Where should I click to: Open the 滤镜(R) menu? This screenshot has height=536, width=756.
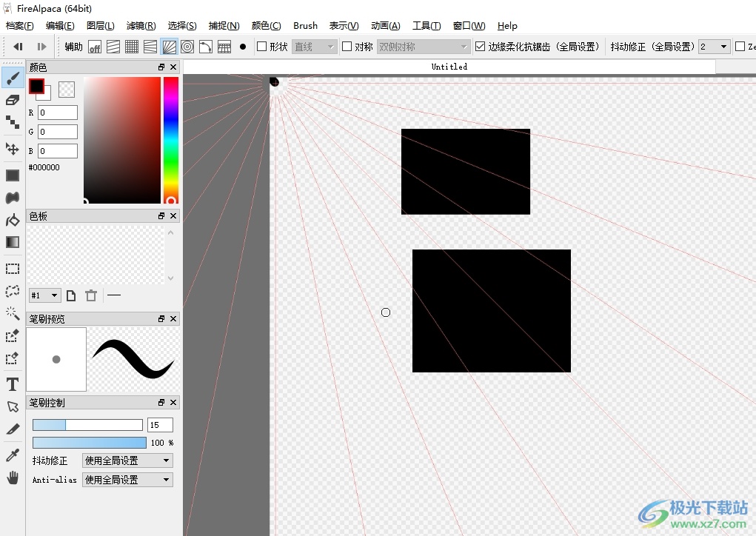141,26
